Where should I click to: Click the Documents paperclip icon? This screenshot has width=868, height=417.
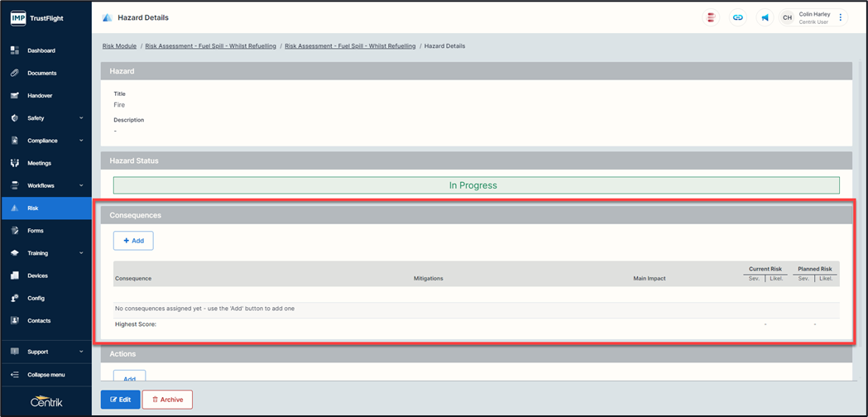[15, 73]
